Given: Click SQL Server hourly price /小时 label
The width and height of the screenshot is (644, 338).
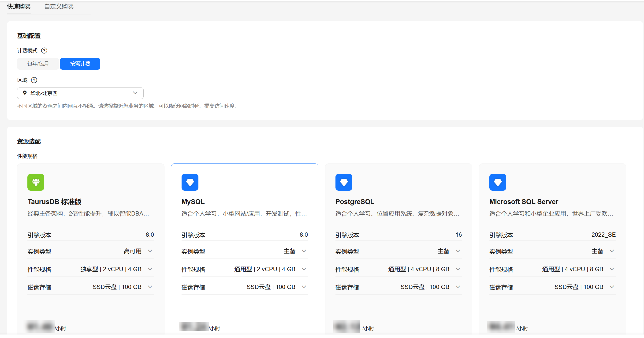Looking at the screenshot, I should tap(522, 328).
